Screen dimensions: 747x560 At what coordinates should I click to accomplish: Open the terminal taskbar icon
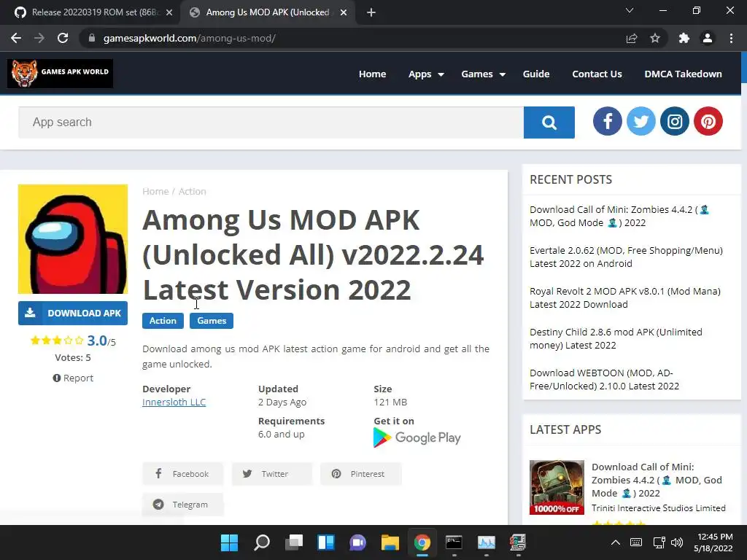coord(454,542)
